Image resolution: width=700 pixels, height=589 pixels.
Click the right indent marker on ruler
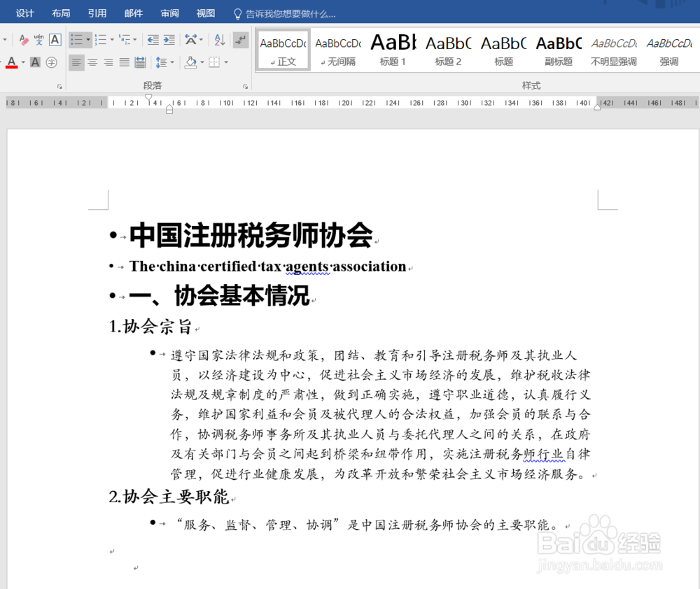click(x=597, y=107)
